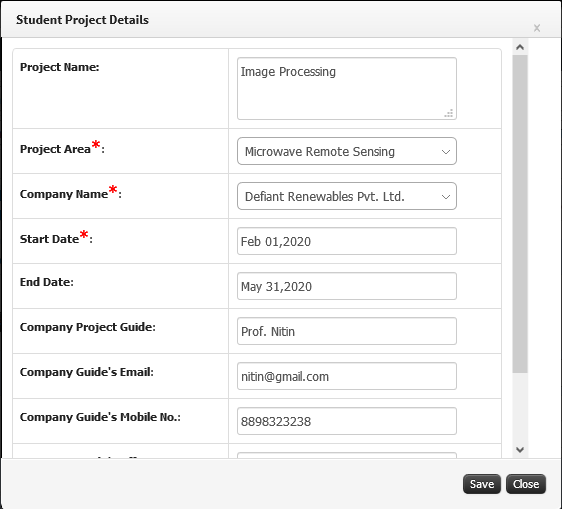
Task: Open the Microwave Remote Sensing dropdown
Action: coord(347,151)
